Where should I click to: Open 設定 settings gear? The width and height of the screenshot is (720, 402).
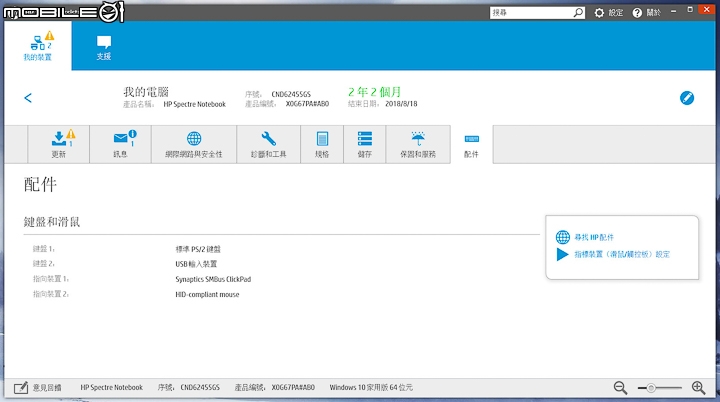608,13
